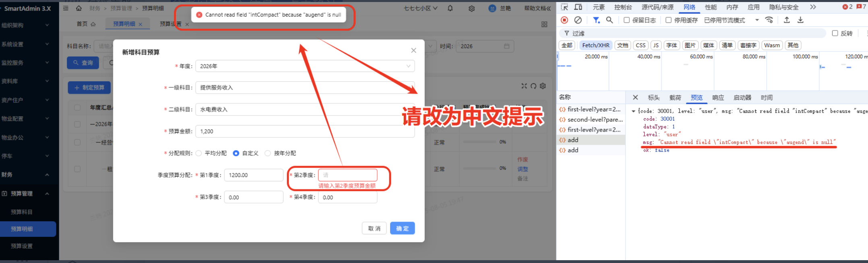The image size is (868, 263).
Task: Close the 新增科目预算 dialog
Action: click(413, 50)
